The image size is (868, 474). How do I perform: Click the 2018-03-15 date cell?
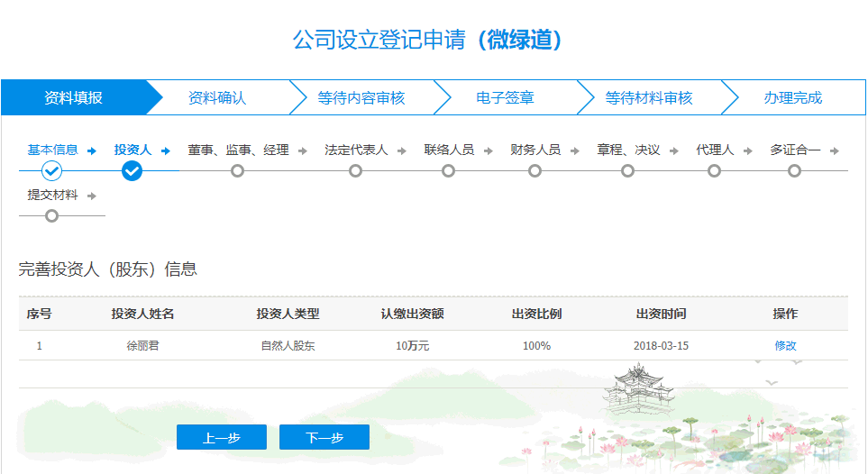pos(661,345)
